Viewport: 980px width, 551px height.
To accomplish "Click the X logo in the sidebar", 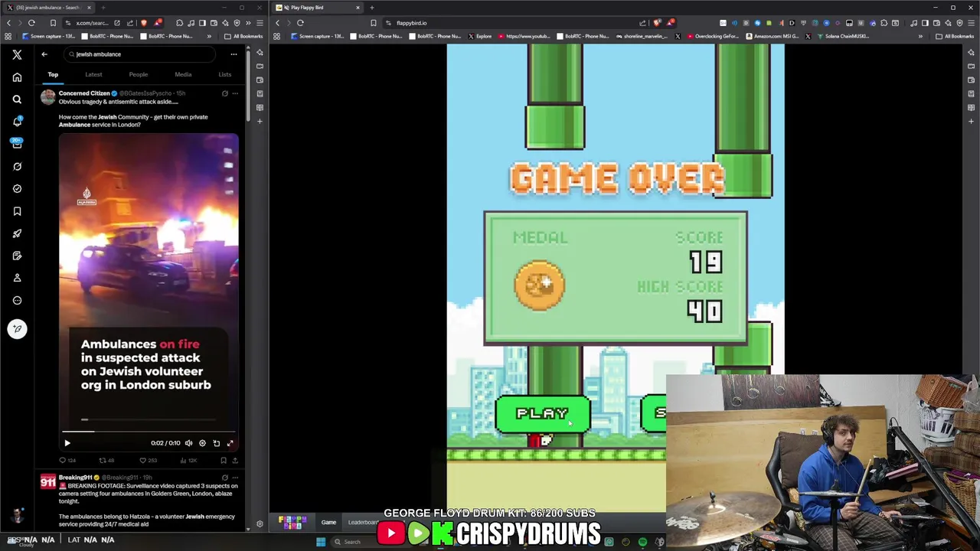I will point(17,54).
